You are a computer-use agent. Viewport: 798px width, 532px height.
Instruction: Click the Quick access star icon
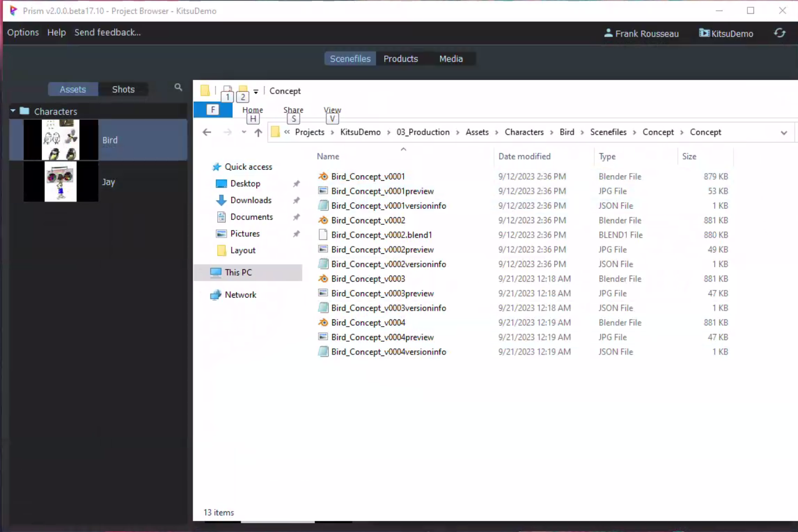pyautogui.click(x=217, y=167)
